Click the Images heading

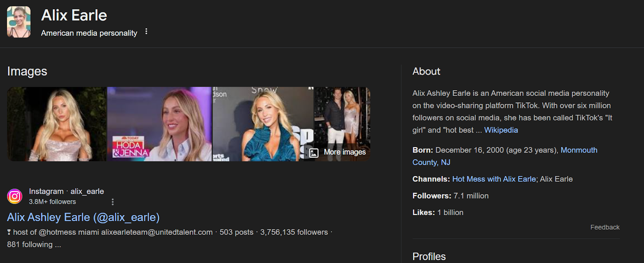(x=27, y=71)
